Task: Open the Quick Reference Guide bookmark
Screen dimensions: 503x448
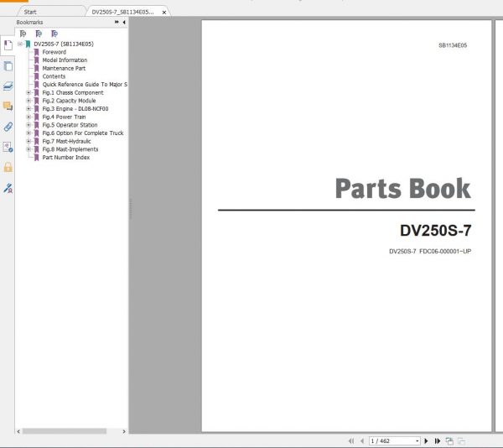Action: click(x=85, y=85)
